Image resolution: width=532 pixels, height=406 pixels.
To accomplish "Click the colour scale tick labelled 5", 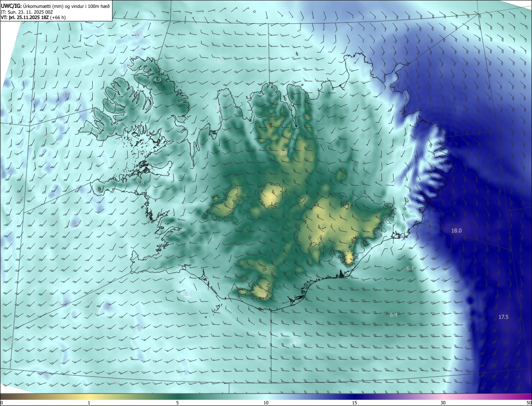I will (x=177, y=403).
